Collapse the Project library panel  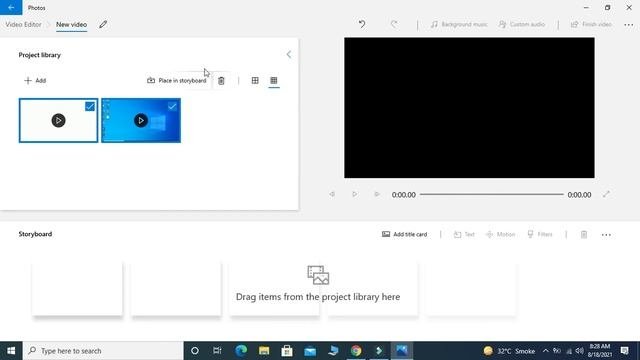click(289, 55)
